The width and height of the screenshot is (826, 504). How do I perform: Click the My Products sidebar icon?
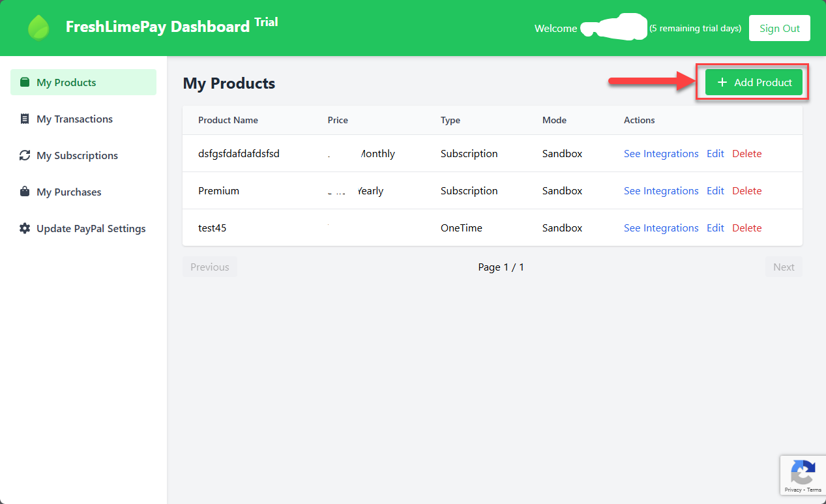25,82
